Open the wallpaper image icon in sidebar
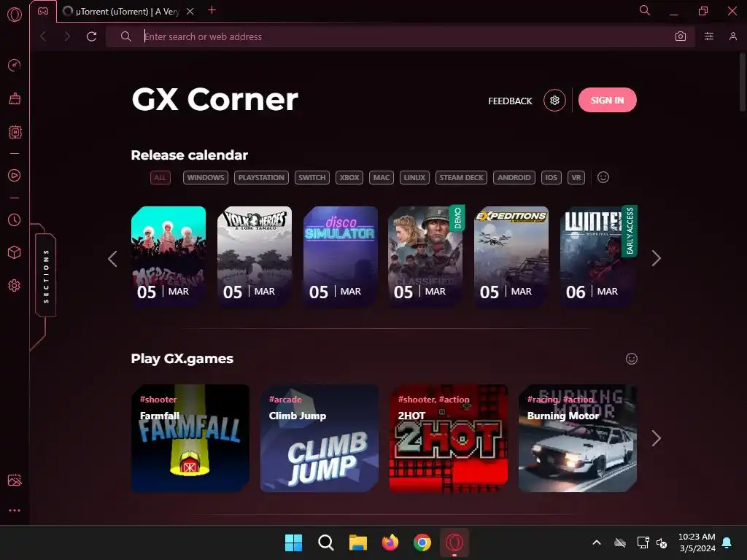Viewport: 747px width, 560px height. [15, 480]
